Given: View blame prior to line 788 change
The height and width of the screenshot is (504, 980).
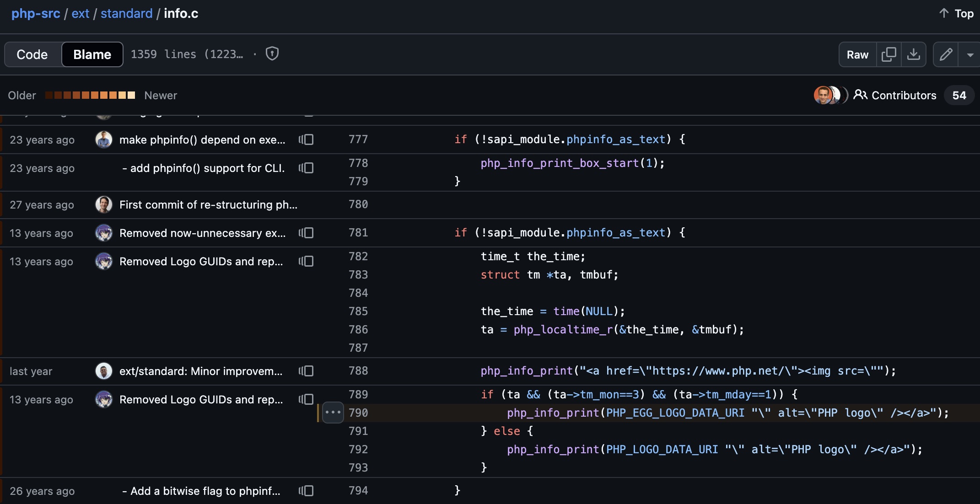Looking at the screenshot, I should click(306, 371).
